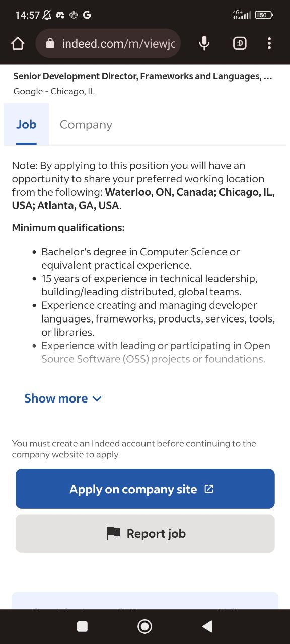Tap the Android home circle button
Image resolution: width=290 pixels, height=644 pixels.
[x=145, y=626]
